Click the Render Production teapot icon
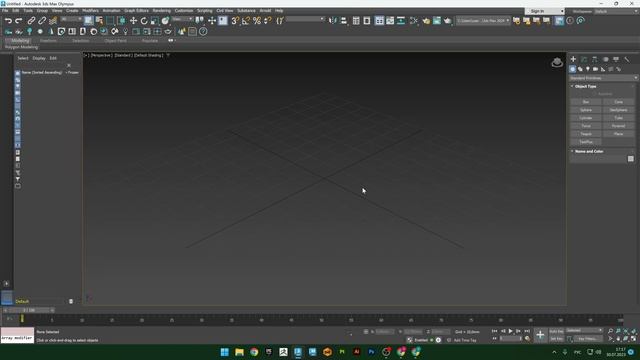640x360 pixels. tap(448, 20)
